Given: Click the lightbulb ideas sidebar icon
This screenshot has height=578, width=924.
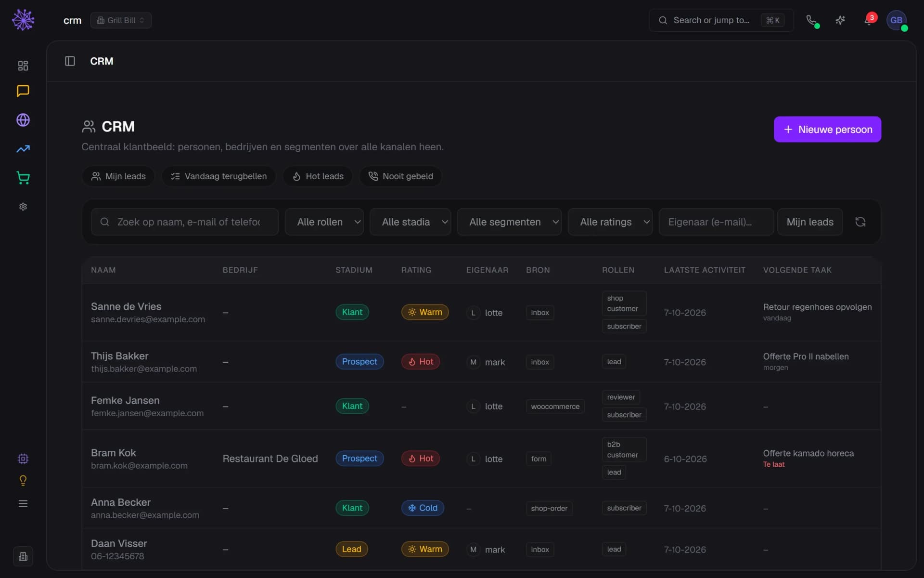Looking at the screenshot, I should [23, 481].
